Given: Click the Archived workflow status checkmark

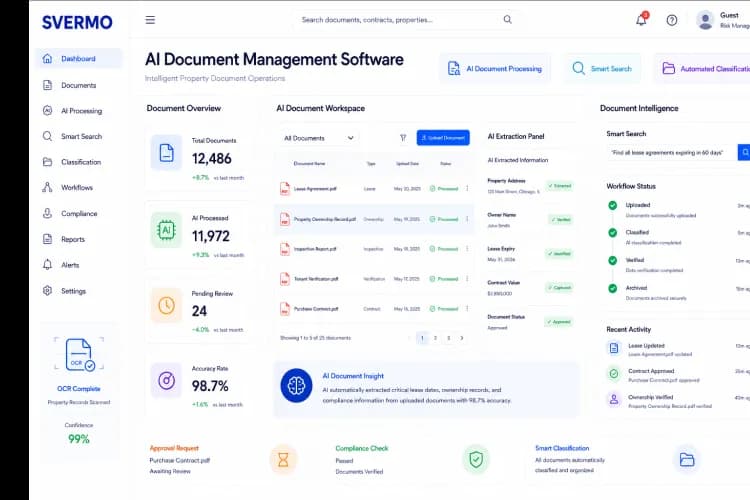Looking at the screenshot, I should pos(612,289).
